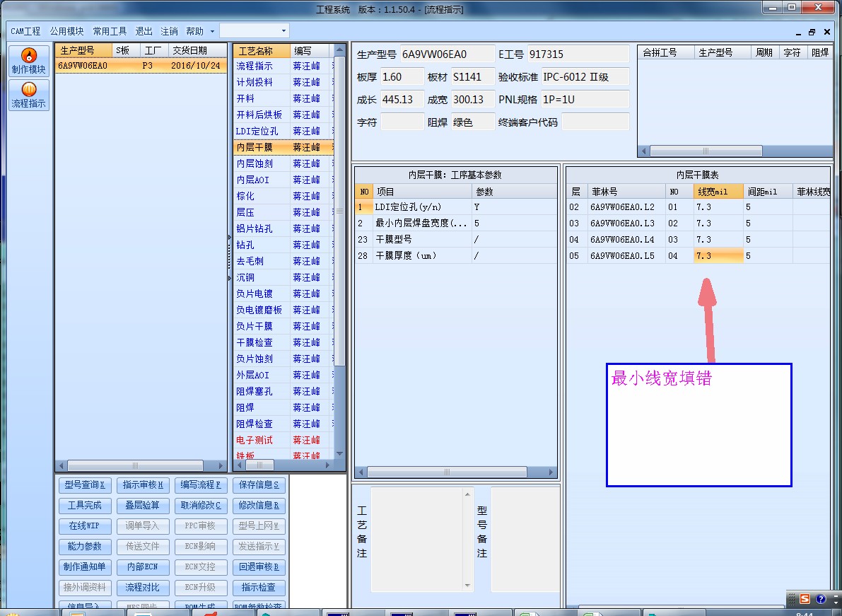The height and width of the screenshot is (616, 842).
Task: Click the 在线WIP button
Action: 85,525
